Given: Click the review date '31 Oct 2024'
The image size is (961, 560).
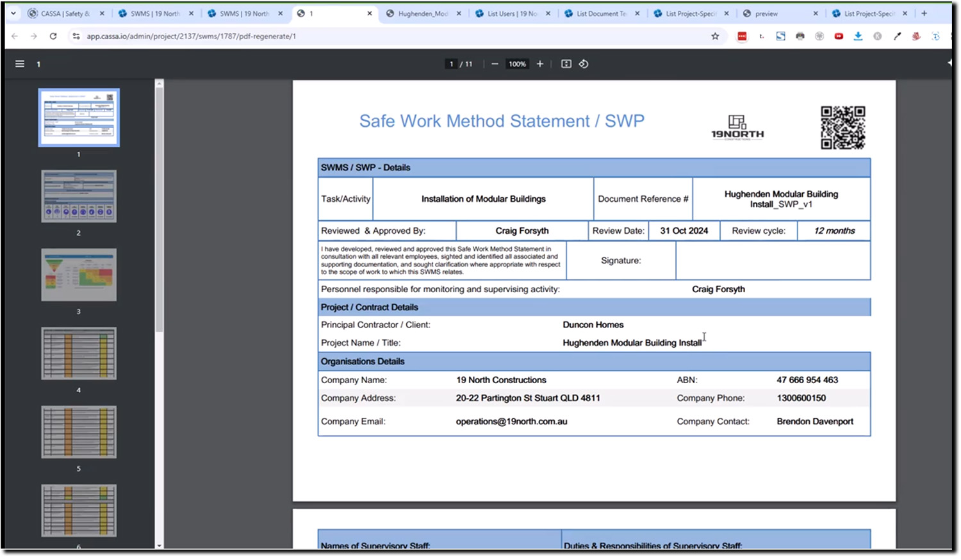Looking at the screenshot, I should (684, 231).
